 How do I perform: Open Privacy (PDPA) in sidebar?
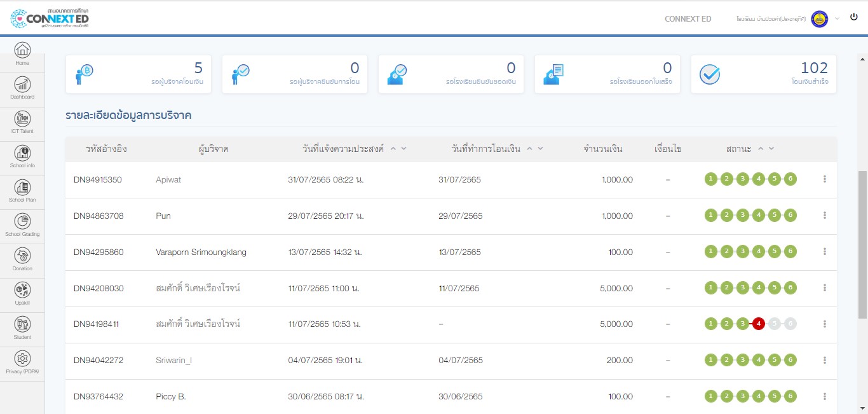click(22, 362)
